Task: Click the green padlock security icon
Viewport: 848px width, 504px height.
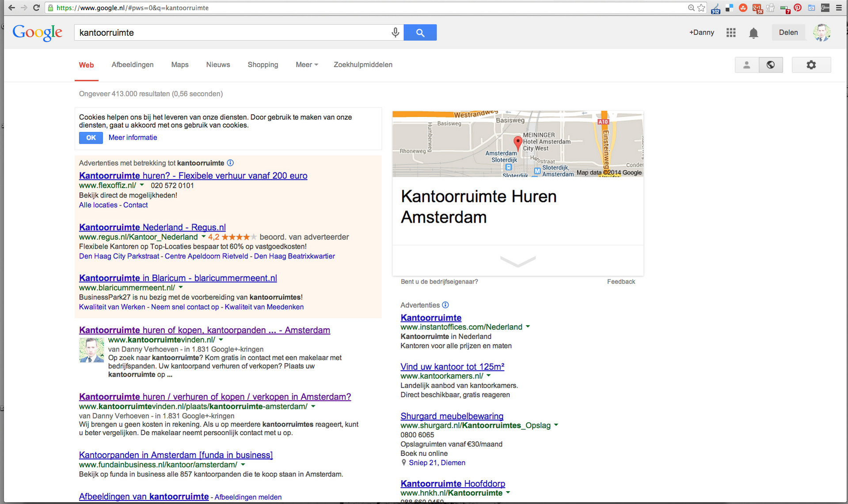Action: 51,8
